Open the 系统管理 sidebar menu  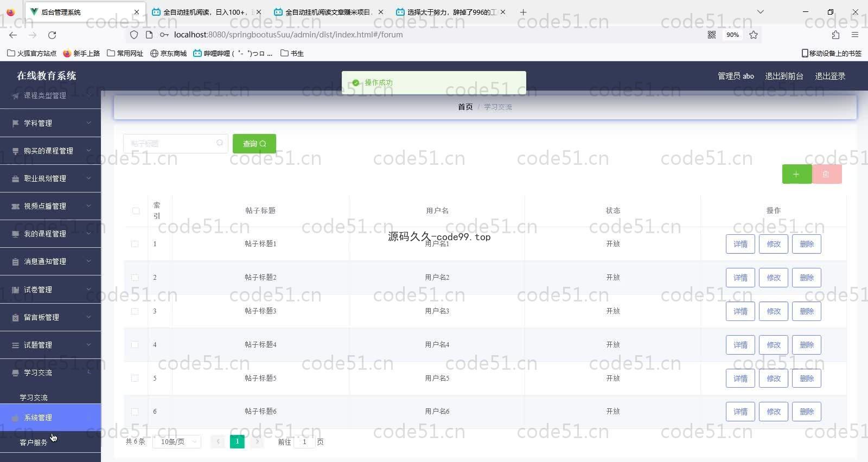tap(50, 418)
